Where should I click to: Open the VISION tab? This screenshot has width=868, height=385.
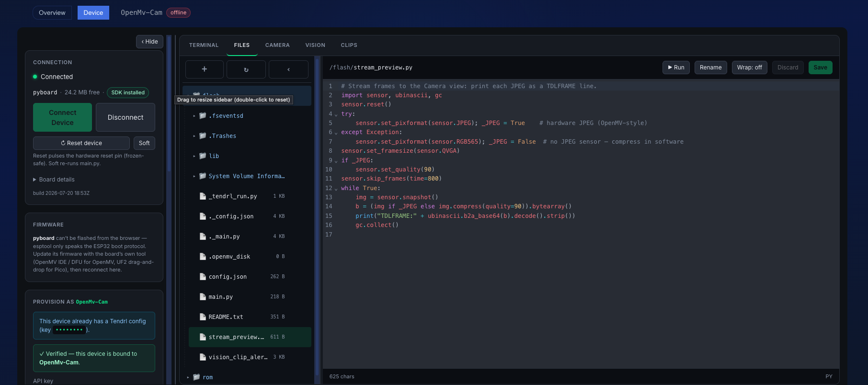point(315,45)
